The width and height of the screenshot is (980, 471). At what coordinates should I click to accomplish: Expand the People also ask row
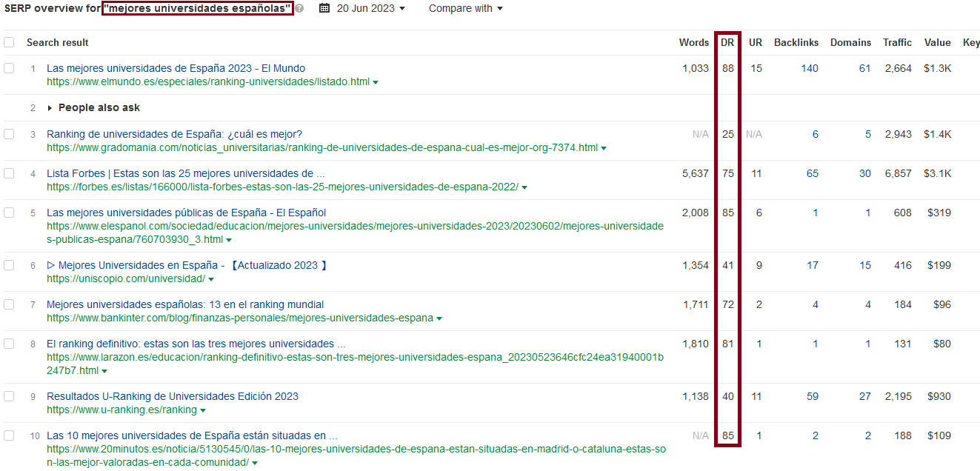(50, 108)
